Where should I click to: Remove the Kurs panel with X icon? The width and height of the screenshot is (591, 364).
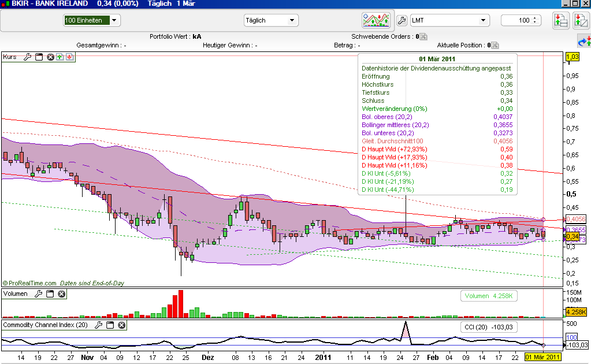tap(50, 57)
